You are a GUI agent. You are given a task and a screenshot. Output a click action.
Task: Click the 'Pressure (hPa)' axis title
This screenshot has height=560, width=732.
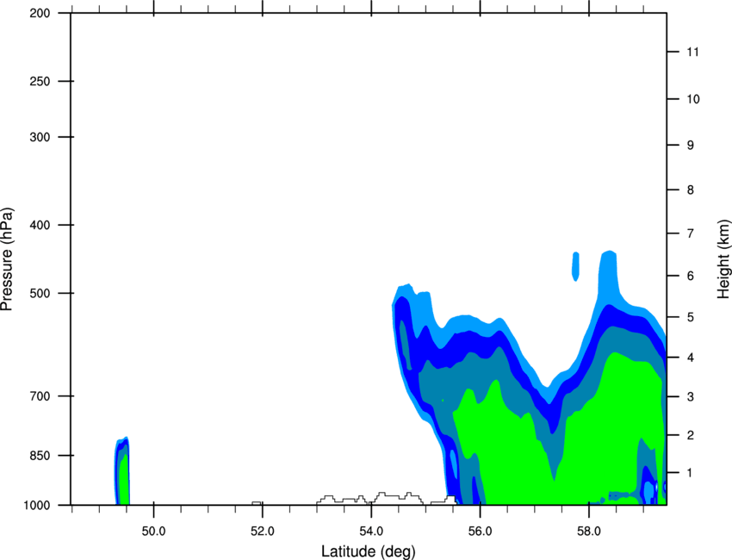click(7, 259)
